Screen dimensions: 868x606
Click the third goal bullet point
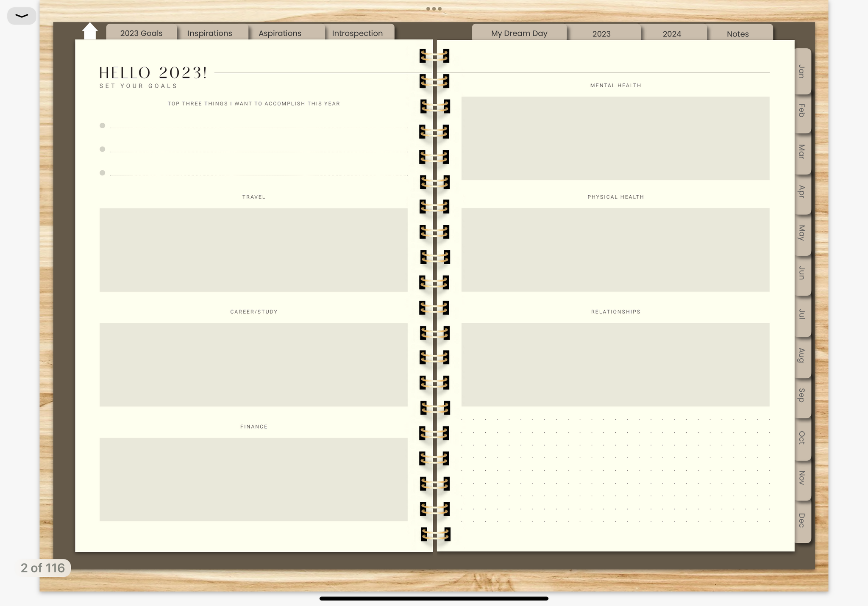click(x=102, y=173)
